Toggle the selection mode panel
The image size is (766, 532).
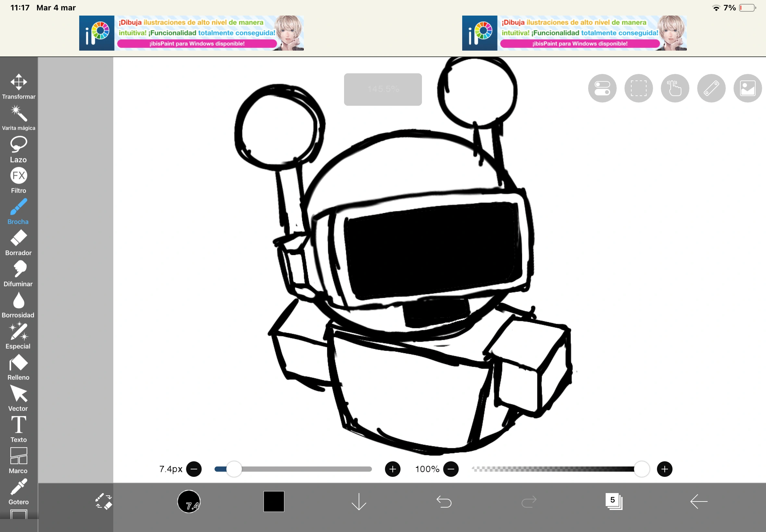[638, 88]
